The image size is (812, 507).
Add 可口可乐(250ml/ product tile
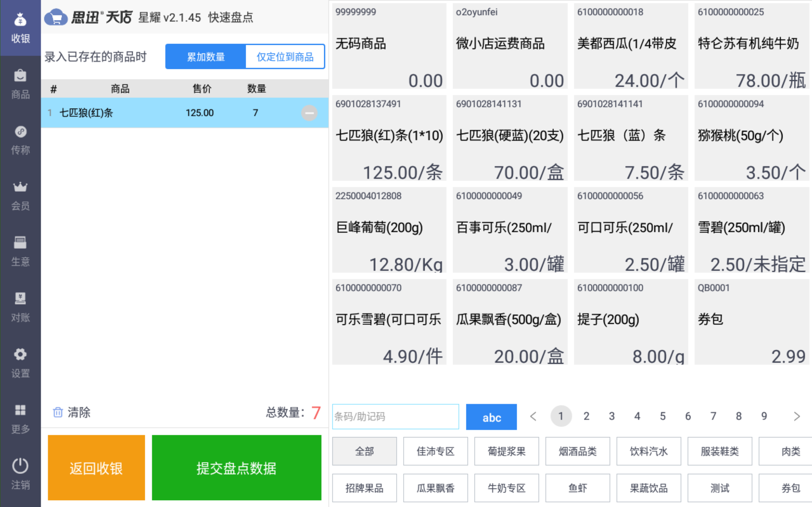tap(631, 230)
